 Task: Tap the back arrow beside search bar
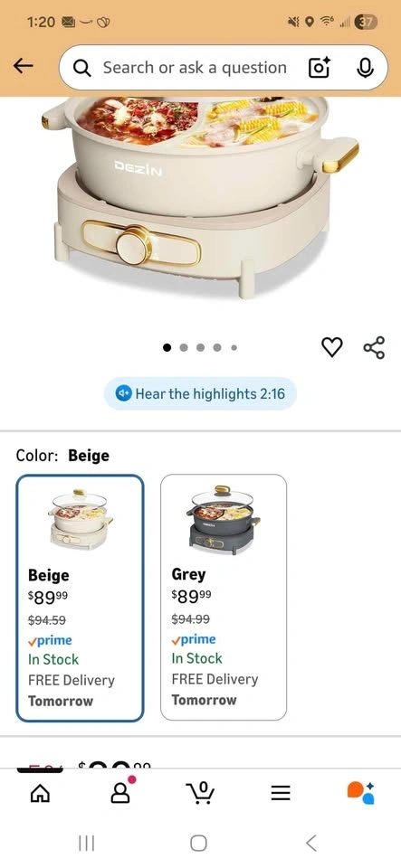pos(24,66)
